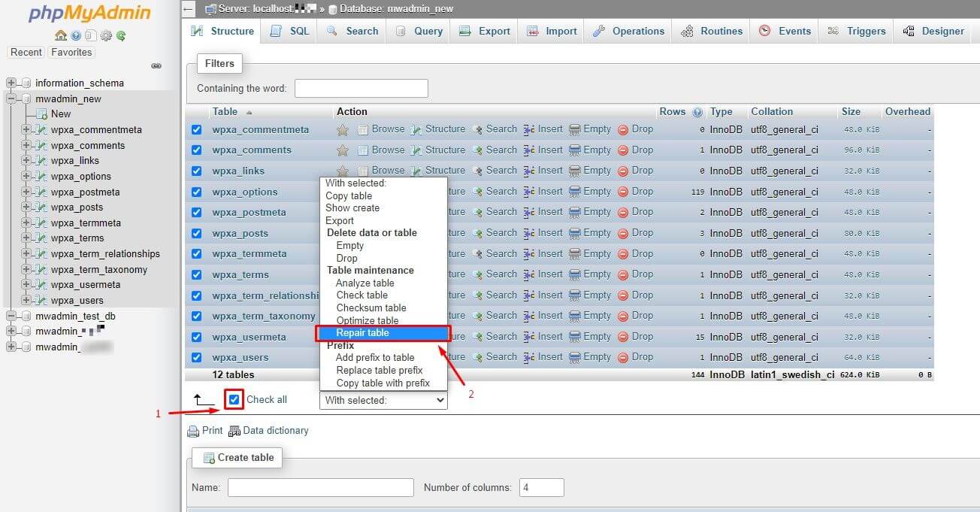This screenshot has height=512, width=980.
Task: Uncheck the wpxa_users row checkbox
Action: point(197,357)
